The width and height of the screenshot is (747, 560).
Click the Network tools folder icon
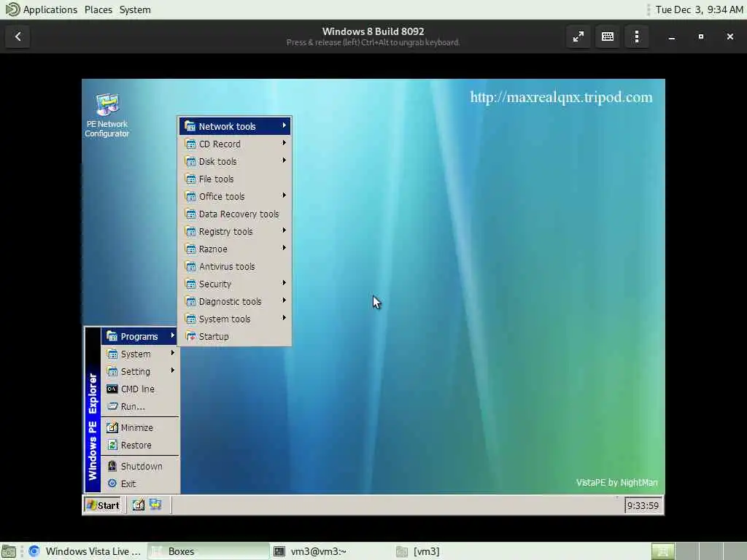click(190, 126)
